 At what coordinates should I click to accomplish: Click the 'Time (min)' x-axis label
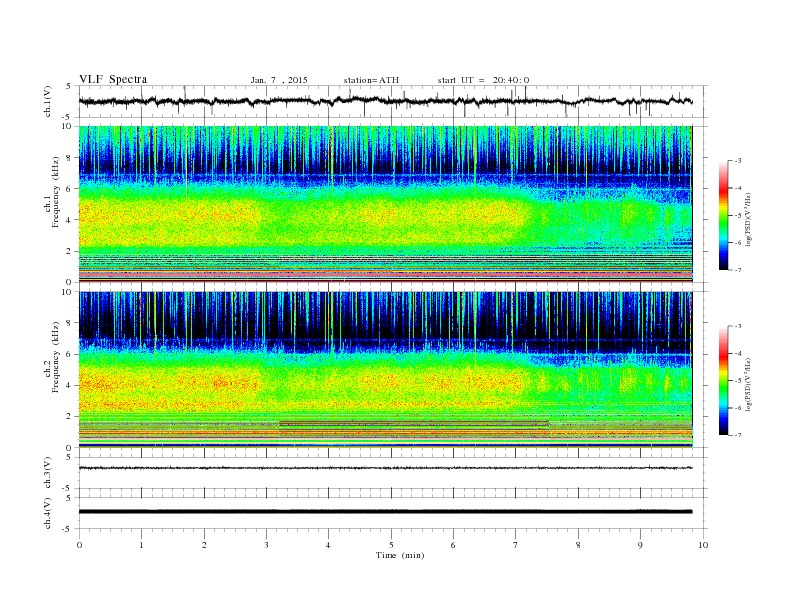click(400, 555)
